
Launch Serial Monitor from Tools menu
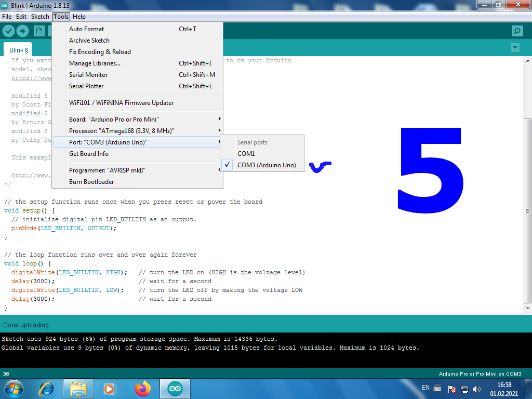coord(137,75)
